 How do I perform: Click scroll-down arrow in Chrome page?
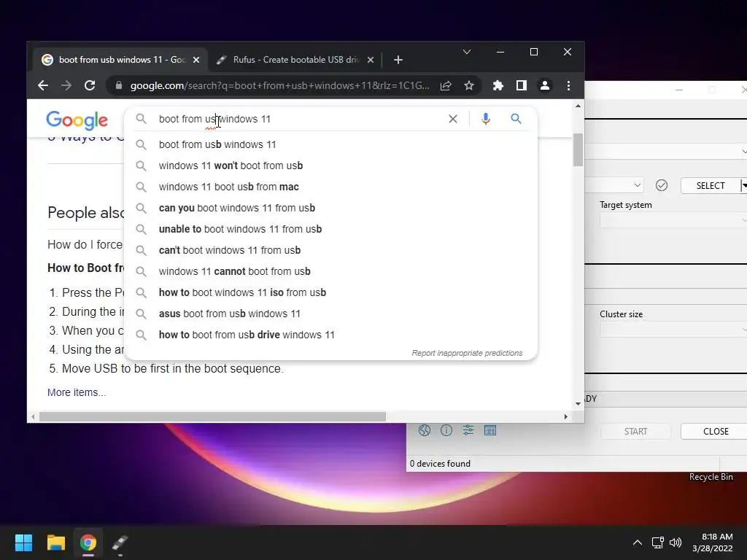pos(578,404)
